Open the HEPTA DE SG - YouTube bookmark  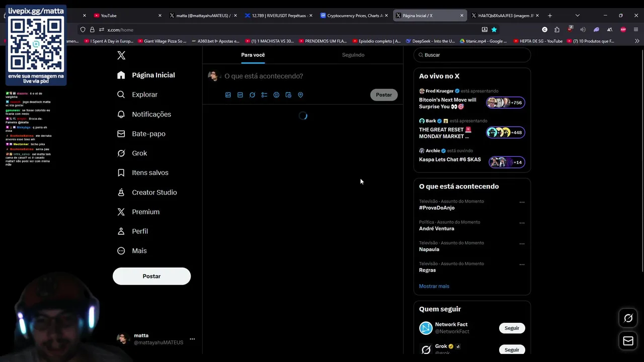coord(538,41)
